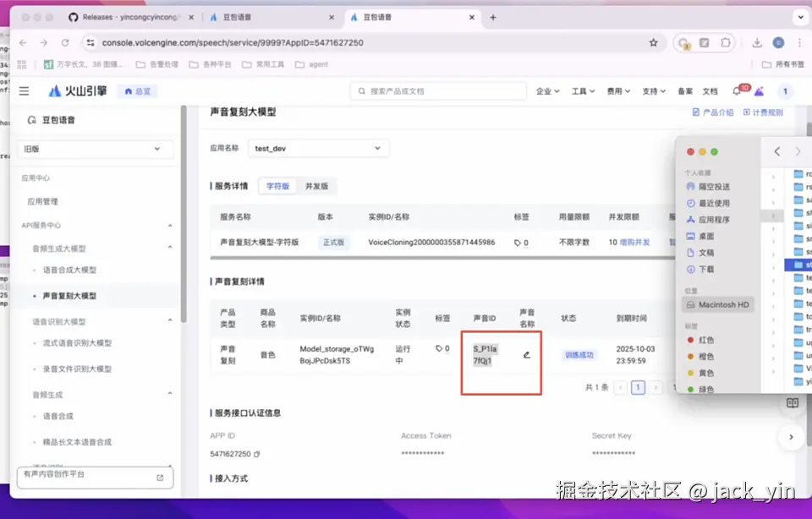Viewport: 812px width, 519px height.
Task: Open 精品长文本语音合成 in the sidebar
Action: click(x=77, y=442)
